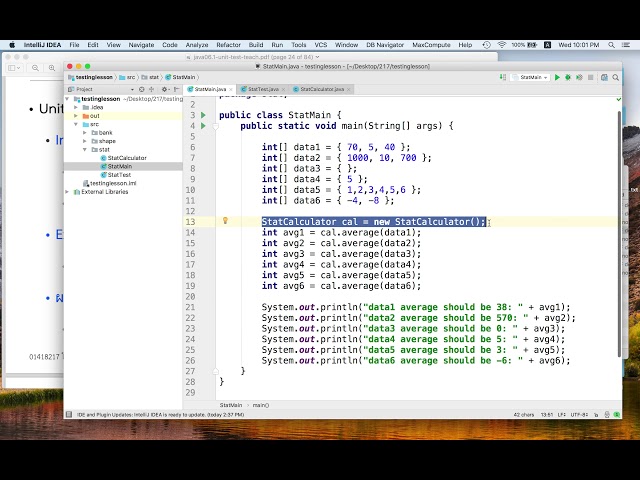Run with coverage icon in toolbar
The height and width of the screenshot is (480, 640).
click(x=579, y=77)
